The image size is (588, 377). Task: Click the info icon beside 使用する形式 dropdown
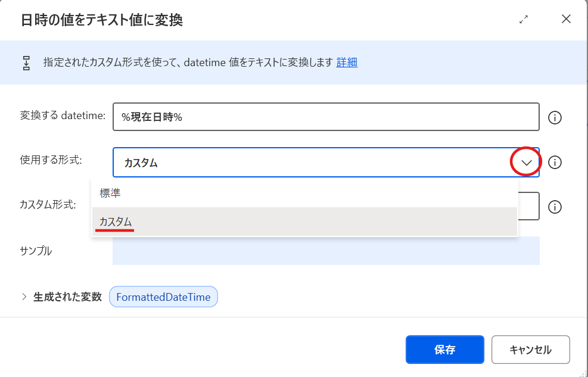click(555, 162)
